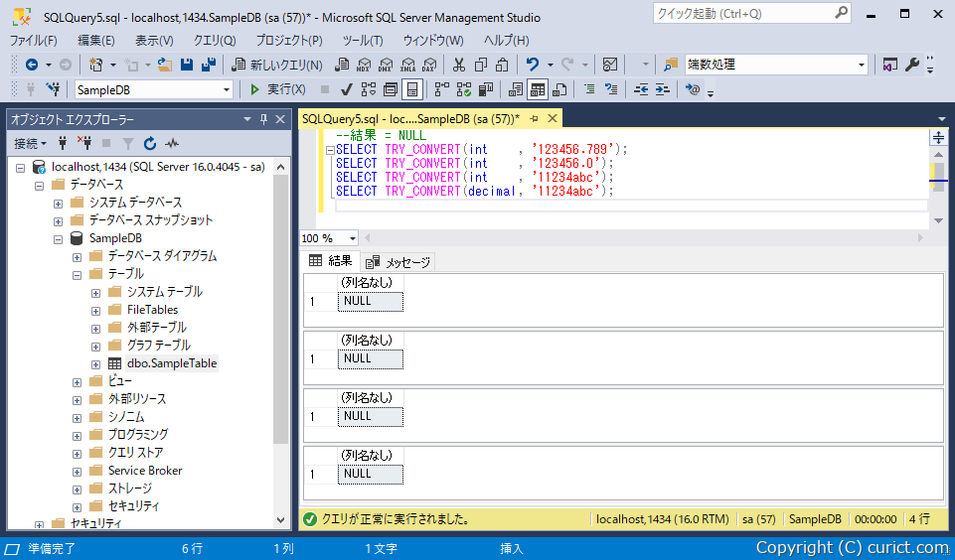Click the New Project icon
955x560 pixels.
tap(95, 65)
